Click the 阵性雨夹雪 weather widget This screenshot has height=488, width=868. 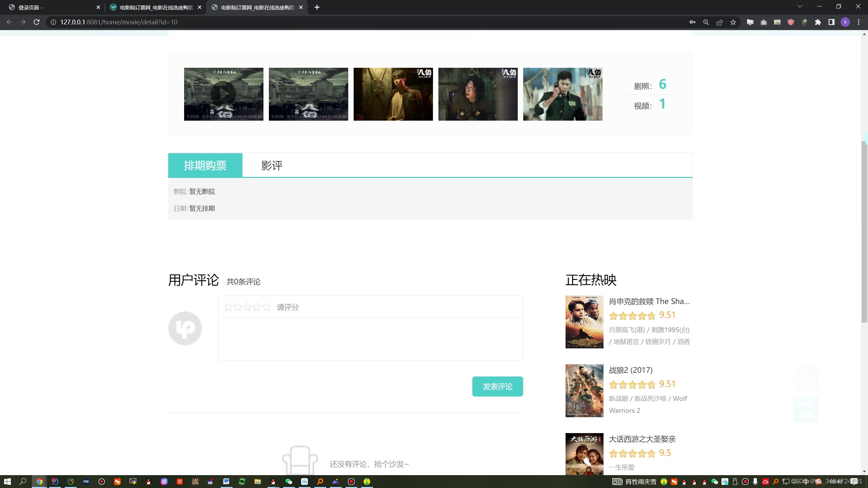(634, 482)
